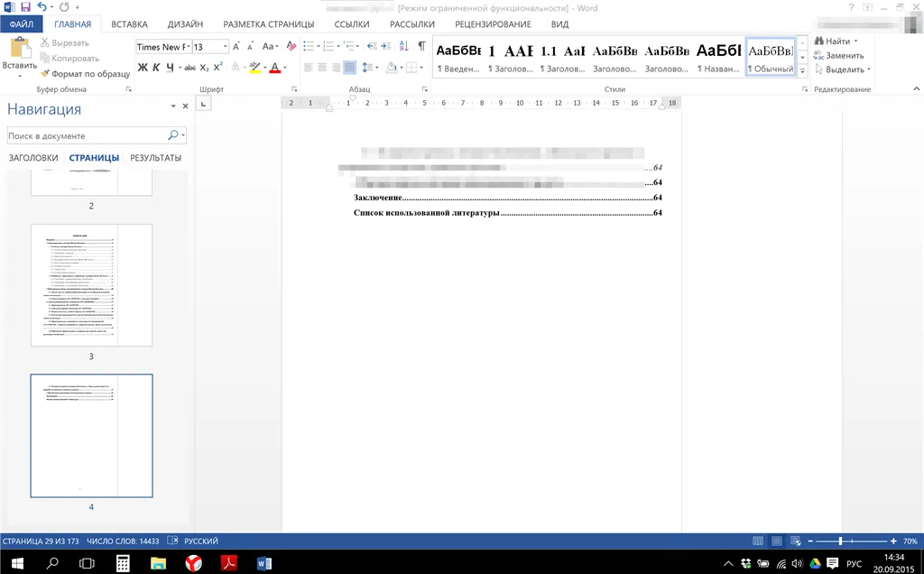Image resolution: width=924 pixels, height=574 pixels.
Task: Apply the Введение style from the gallery
Action: (x=457, y=58)
